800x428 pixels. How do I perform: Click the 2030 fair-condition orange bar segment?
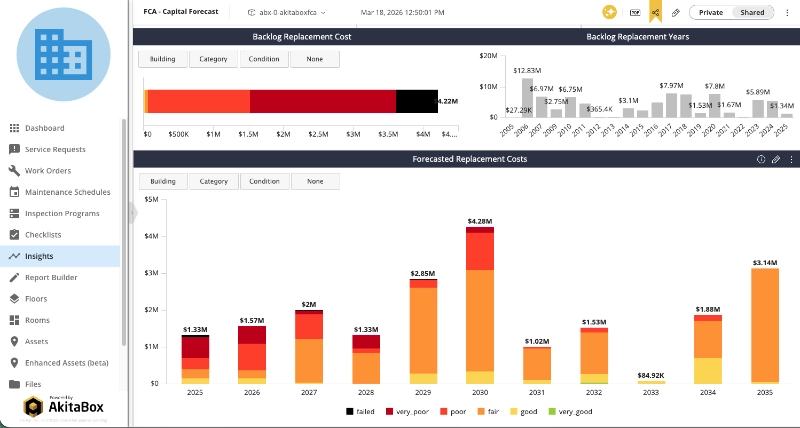coord(481,320)
